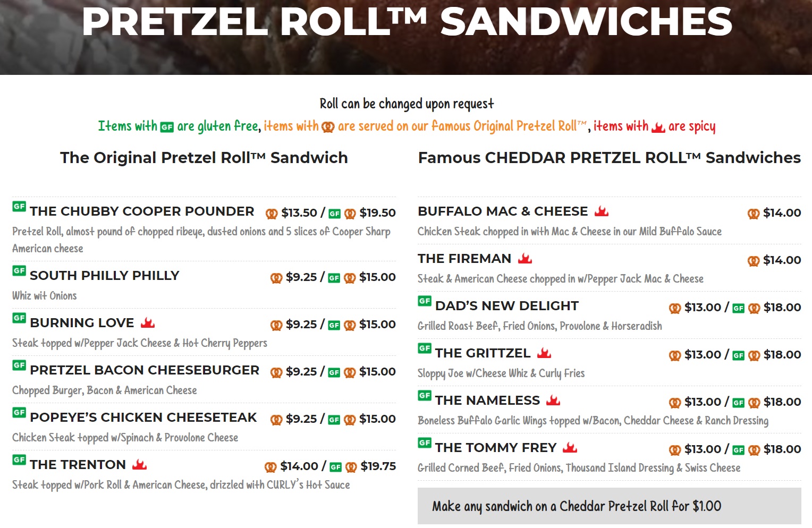Click the spicy flame icon next to Burning Love

click(148, 322)
